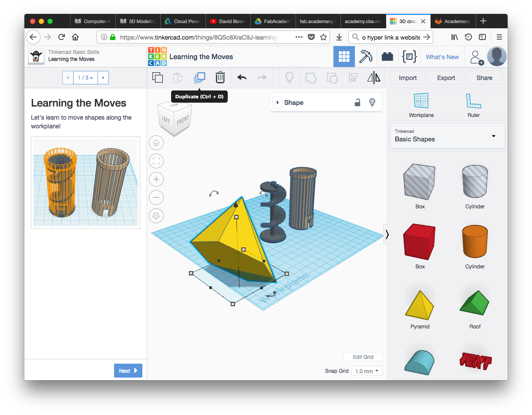Image resolution: width=532 pixels, height=415 pixels.
Task: Click the Group shapes icon
Action: [x=310, y=78]
